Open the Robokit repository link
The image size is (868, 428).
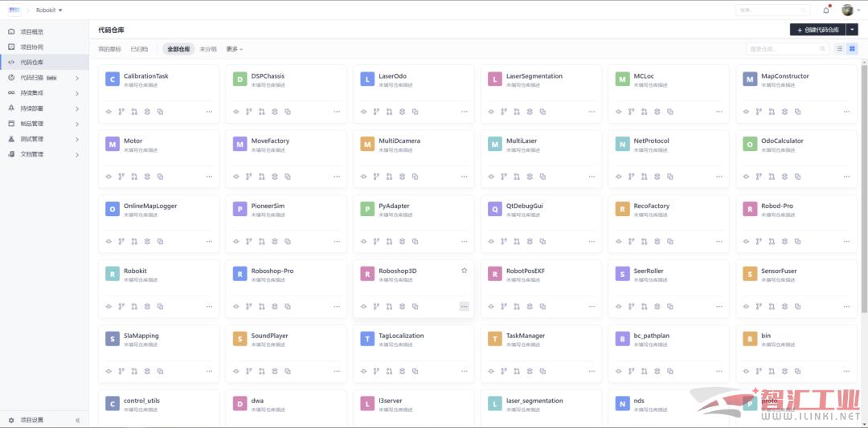click(x=135, y=271)
